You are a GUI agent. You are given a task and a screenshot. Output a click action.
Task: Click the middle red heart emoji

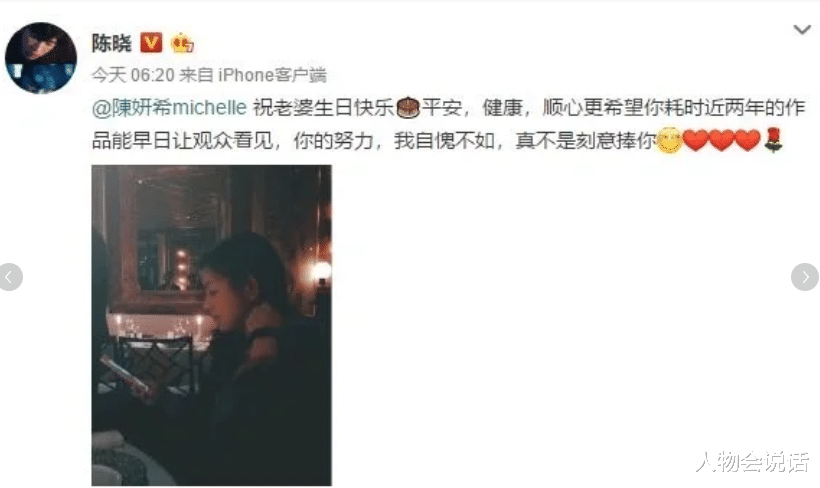click(x=722, y=140)
